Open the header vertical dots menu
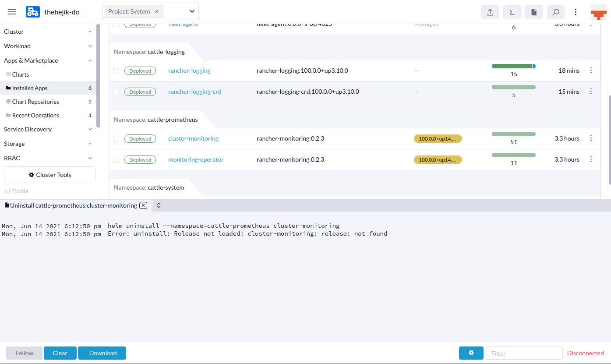Image resolution: width=611 pixels, height=364 pixels. [576, 12]
